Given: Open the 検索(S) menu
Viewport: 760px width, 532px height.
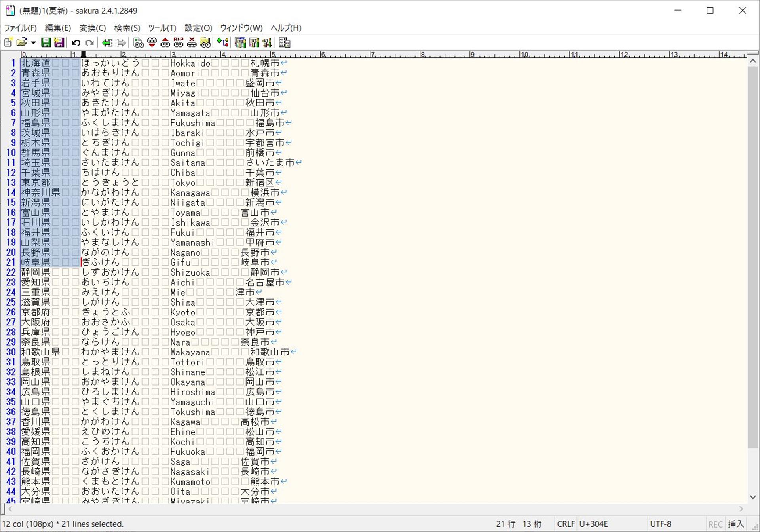Looking at the screenshot, I should [x=127, y=28].
